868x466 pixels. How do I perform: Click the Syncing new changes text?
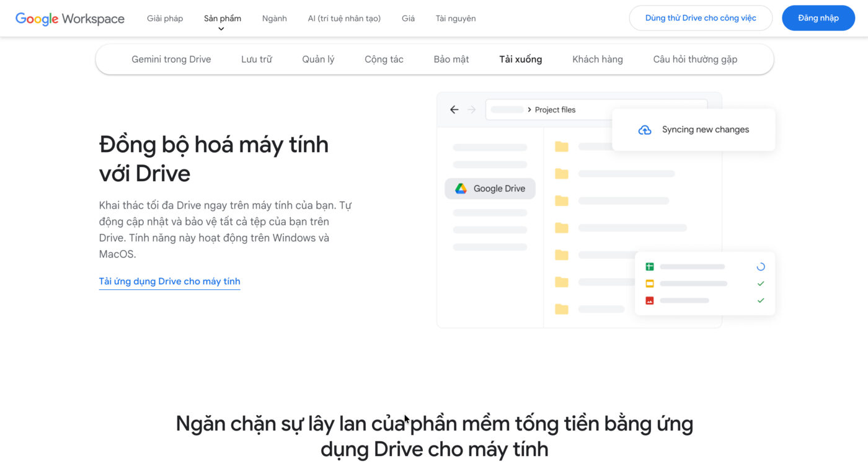coord(706,130)
